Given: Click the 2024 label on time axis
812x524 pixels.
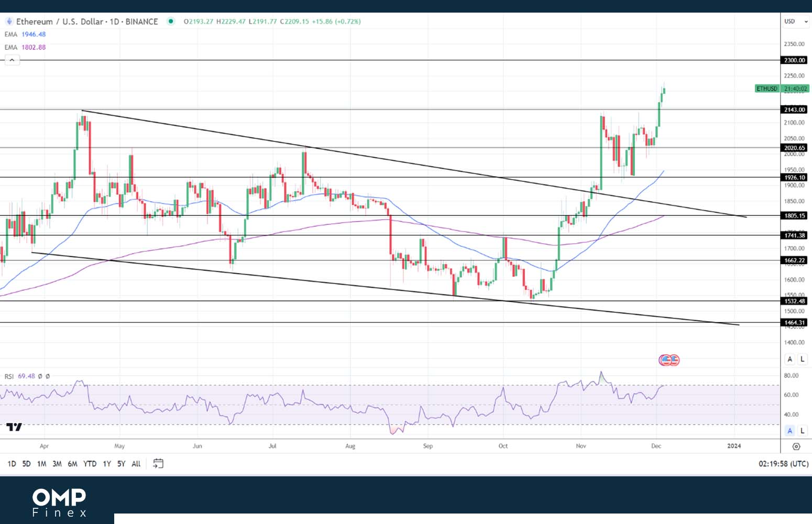Looking at the screenshot, I should tap(734, 446).
